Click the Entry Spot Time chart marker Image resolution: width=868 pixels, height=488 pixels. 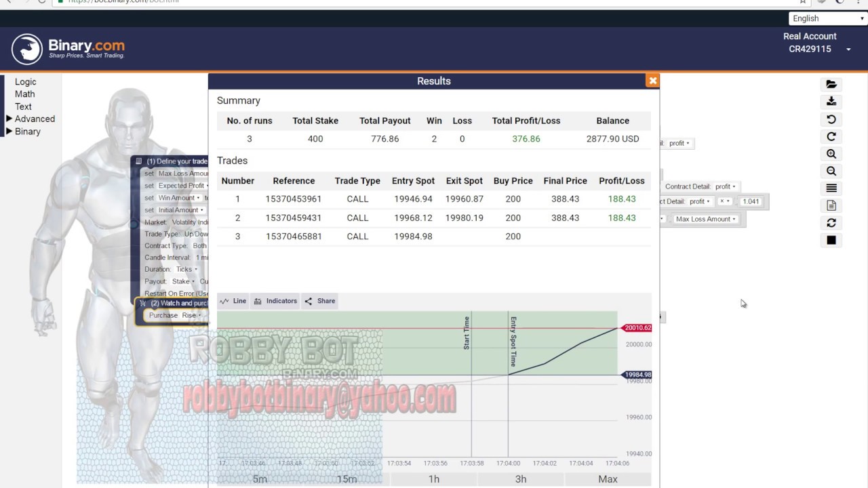click(x=513, y=342)
